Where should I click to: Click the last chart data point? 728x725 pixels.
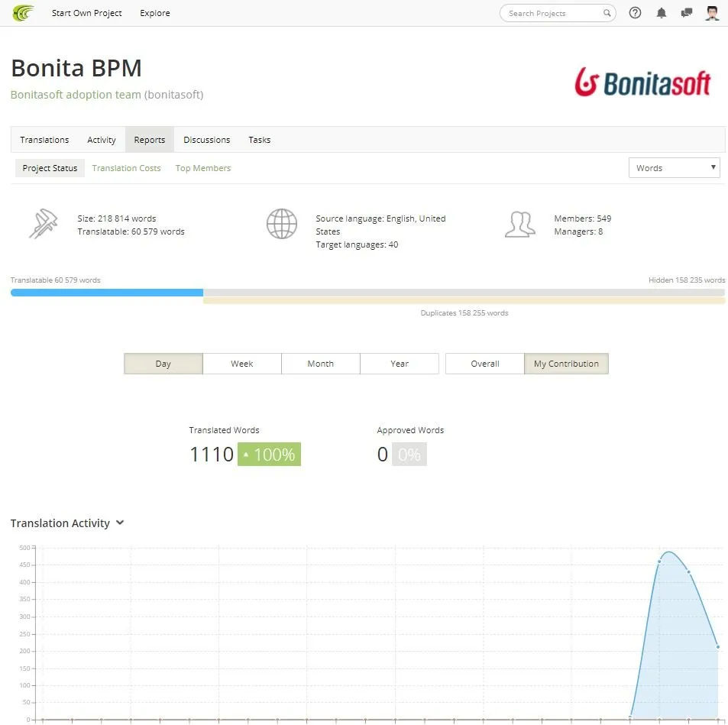pyautogui.click(x=718, y=647)
